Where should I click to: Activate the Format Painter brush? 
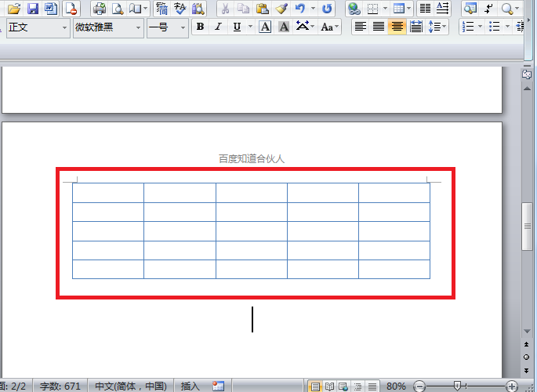coord(281,8)
